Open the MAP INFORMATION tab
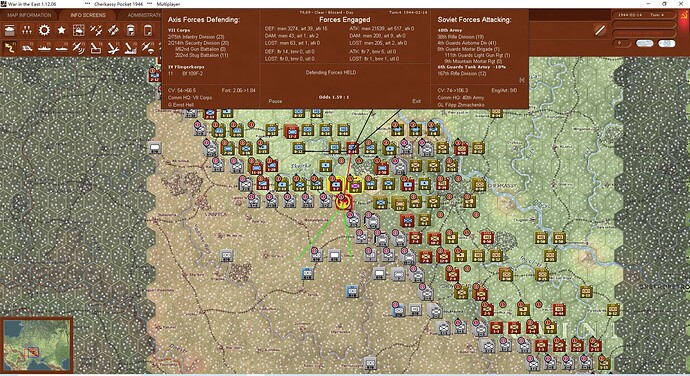The image size is (690, 376). click(x=29, y=15)
